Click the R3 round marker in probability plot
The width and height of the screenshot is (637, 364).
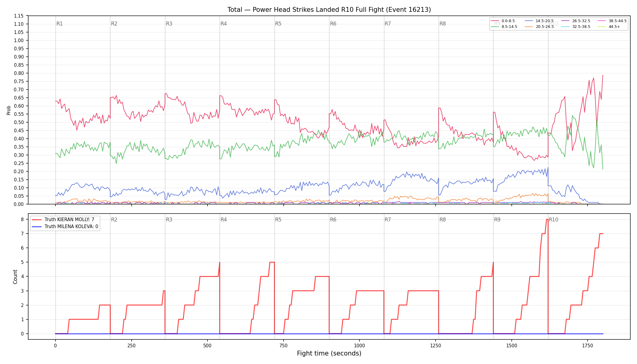[x=169, y=24]
